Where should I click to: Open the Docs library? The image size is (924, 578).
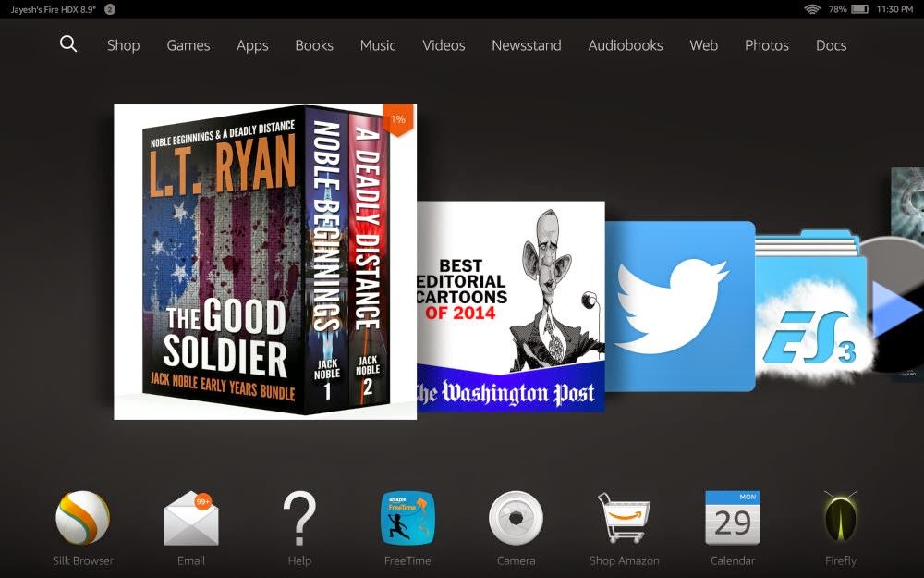click(x=831, y=45)
